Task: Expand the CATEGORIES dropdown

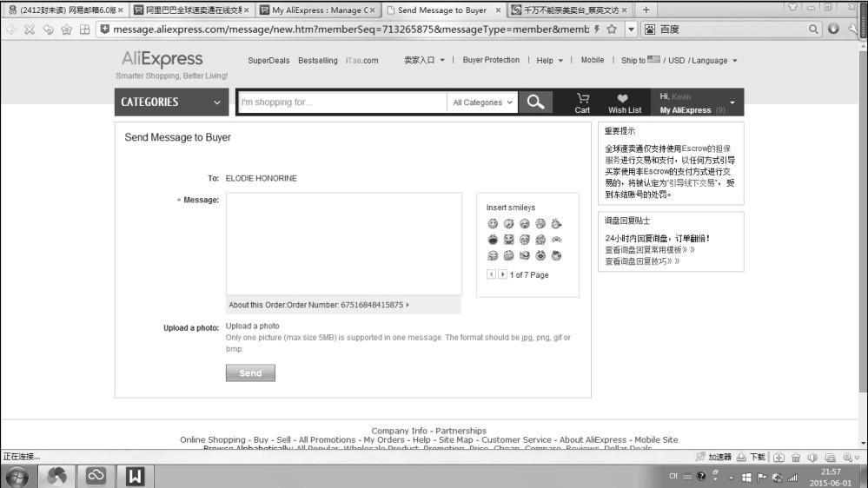Action: click(x=172, y=102)
